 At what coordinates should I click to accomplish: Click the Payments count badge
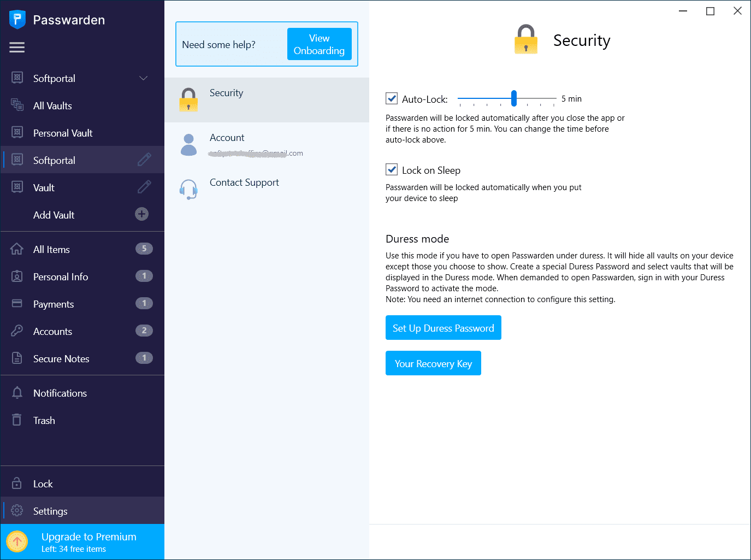point(144,303)
